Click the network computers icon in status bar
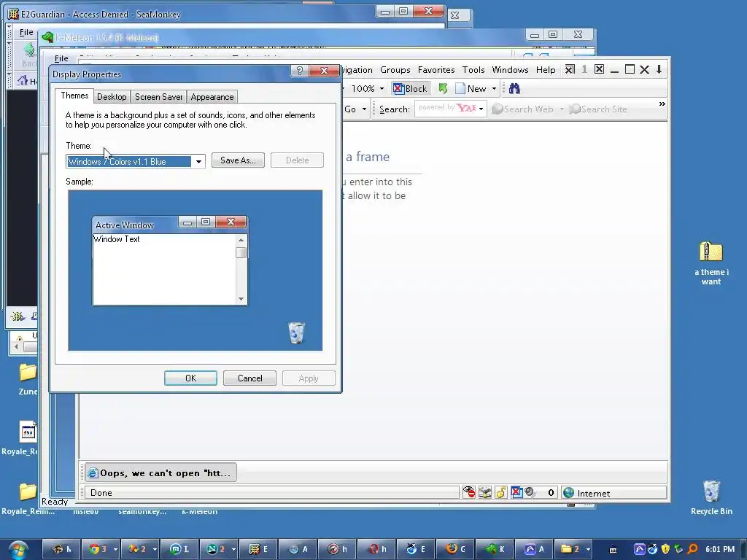 [485, 492]
